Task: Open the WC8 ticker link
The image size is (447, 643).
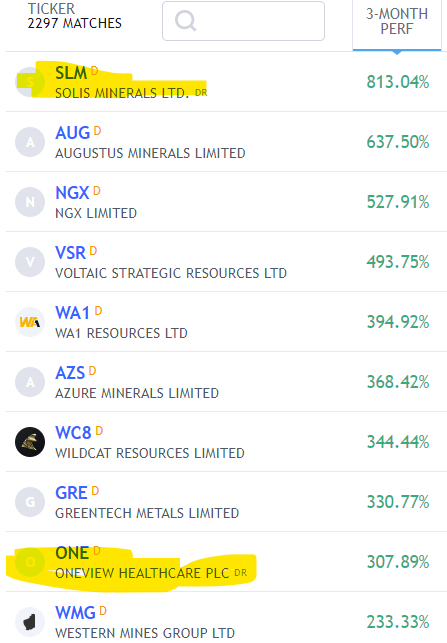Action: click(x=73, y=433)
